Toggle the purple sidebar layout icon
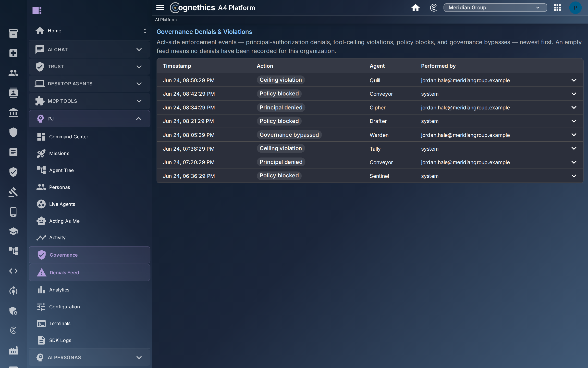This screenshot has width=588, height=368. coord(37,10)
